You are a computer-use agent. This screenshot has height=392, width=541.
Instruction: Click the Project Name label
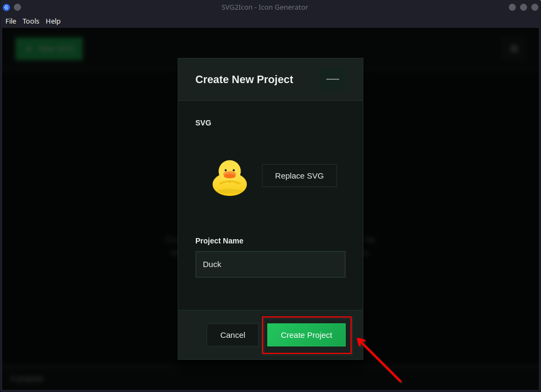click(219, 241)
